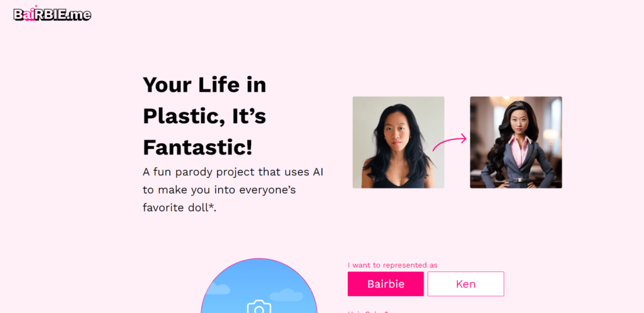Click the "A fun parody project" text line
Image resolution: width=644 pixels, height=313 pixels.
pyautogui.click(x=233, y=172)
